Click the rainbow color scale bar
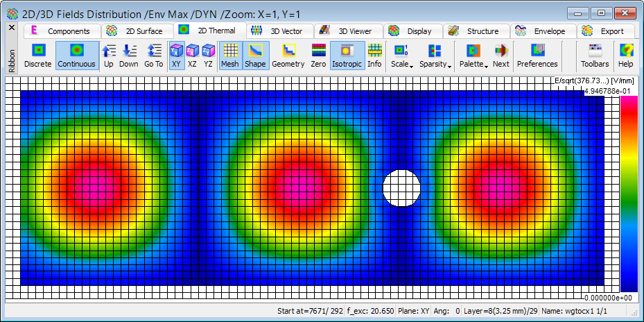 pyautogui.click(x=629, y=193)
